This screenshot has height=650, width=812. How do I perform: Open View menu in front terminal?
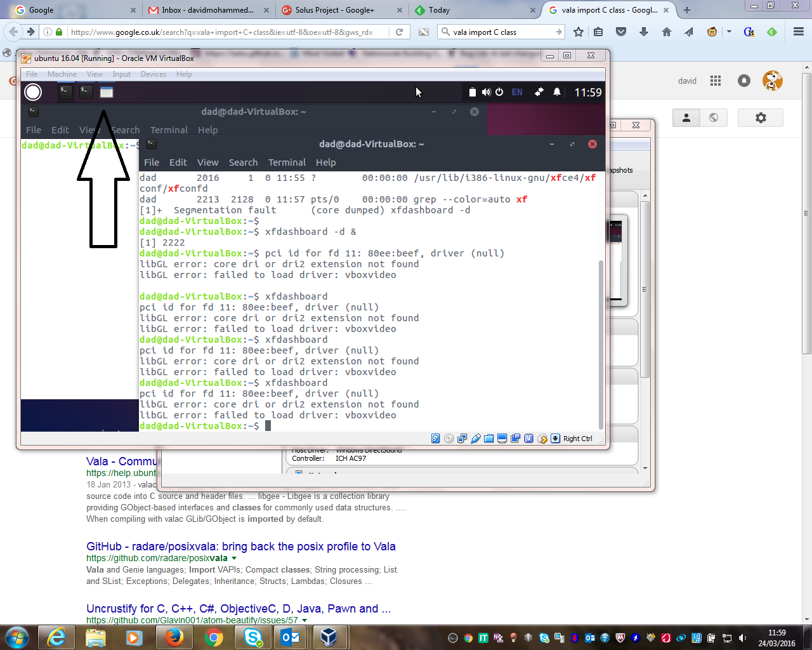coord(207,162)
